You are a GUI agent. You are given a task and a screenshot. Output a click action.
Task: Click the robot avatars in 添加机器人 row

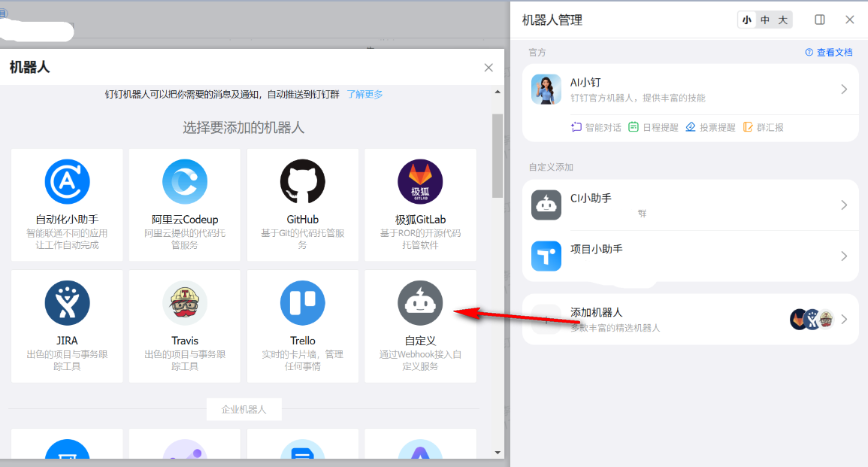(812, 320)
